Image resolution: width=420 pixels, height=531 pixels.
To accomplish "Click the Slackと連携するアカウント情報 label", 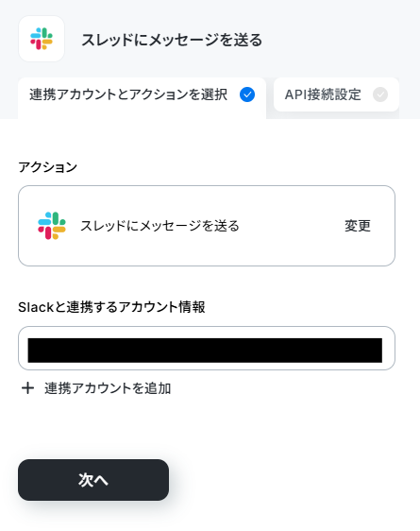I will [x=111, y=307].
